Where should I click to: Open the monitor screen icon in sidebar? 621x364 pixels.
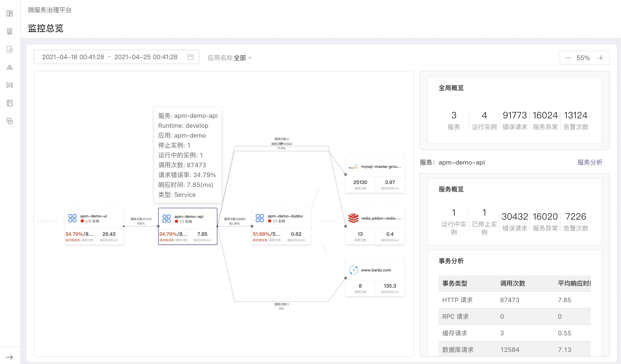pyautogui.click(x=10, y=31)
